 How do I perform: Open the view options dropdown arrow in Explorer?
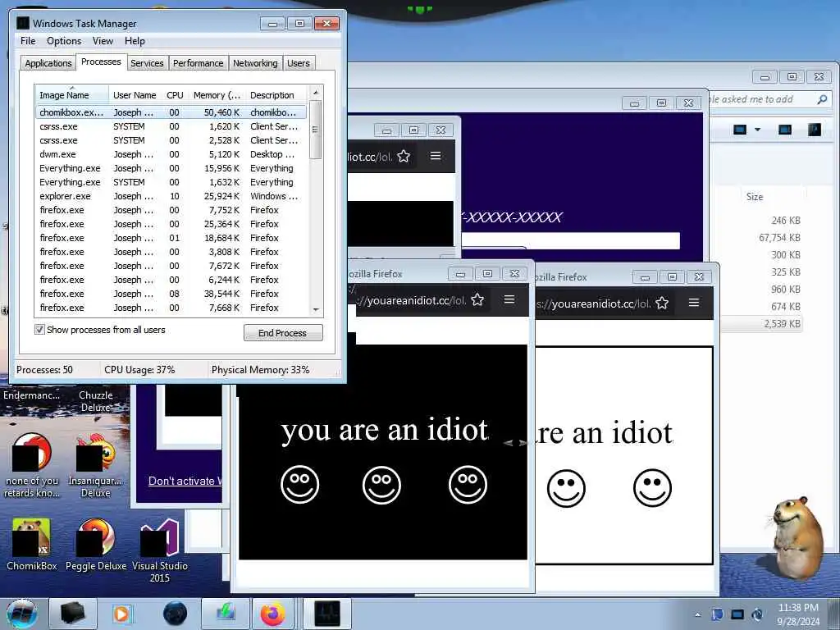click(x=757, y=130)
